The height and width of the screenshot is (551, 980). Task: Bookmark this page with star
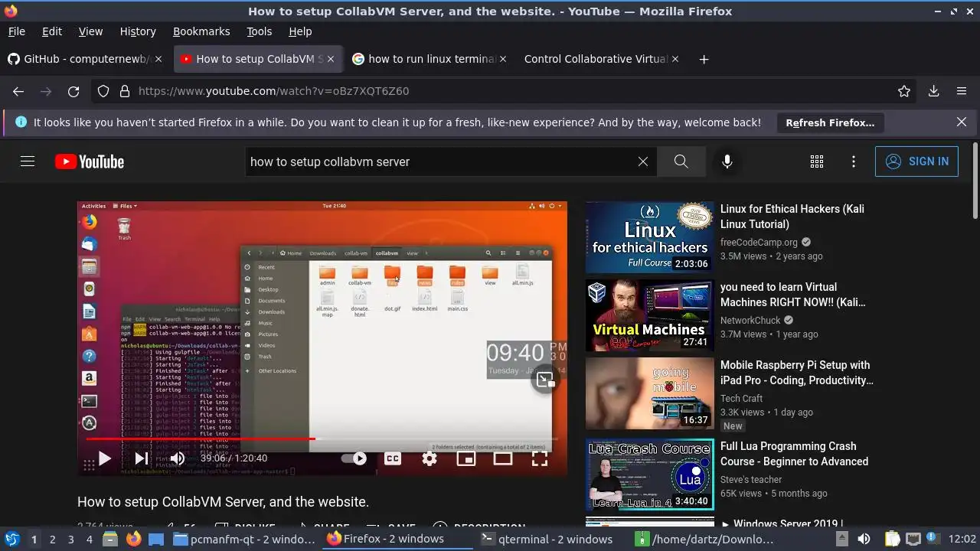tap(904, 91)
